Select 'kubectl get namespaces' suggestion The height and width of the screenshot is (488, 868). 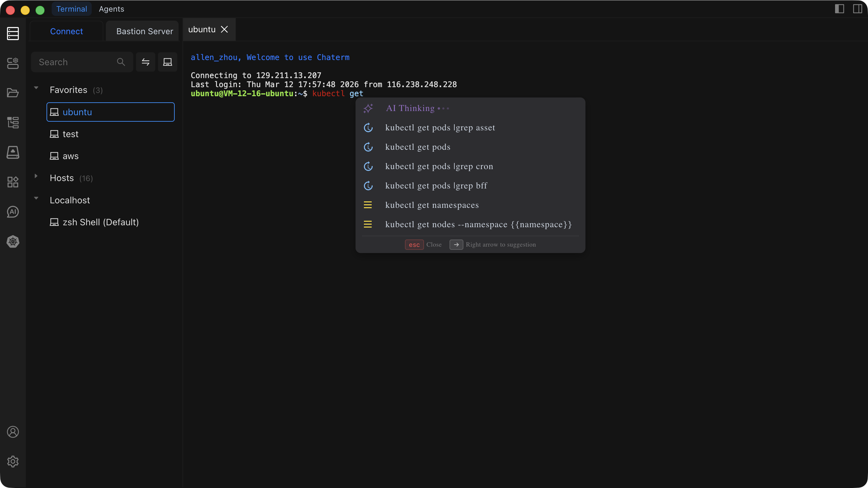point(432,205)
